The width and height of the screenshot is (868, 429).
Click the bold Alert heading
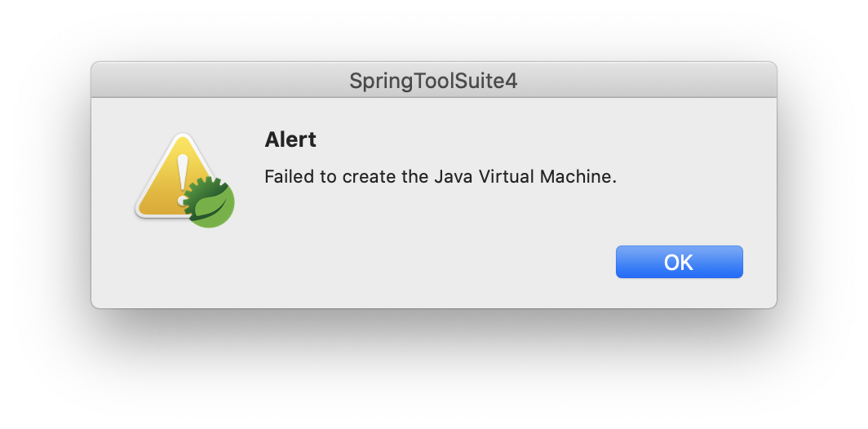[290, 139]
